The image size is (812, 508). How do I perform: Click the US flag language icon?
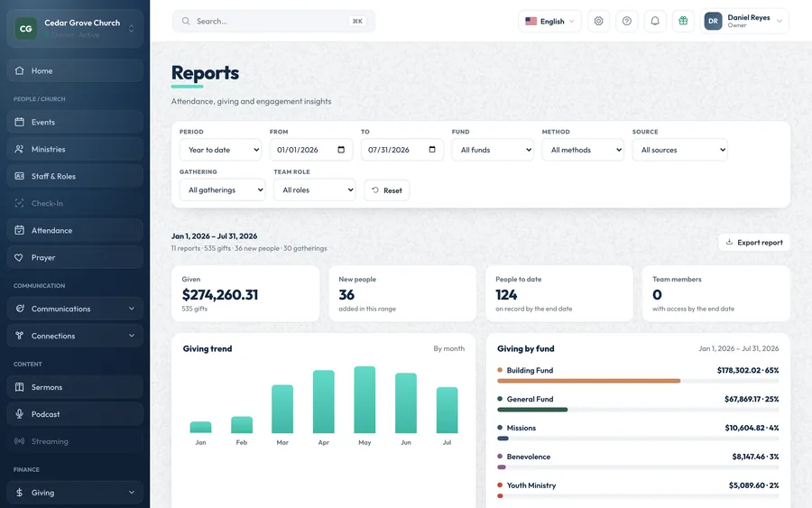pyautogui.click(x=531, y=22)
